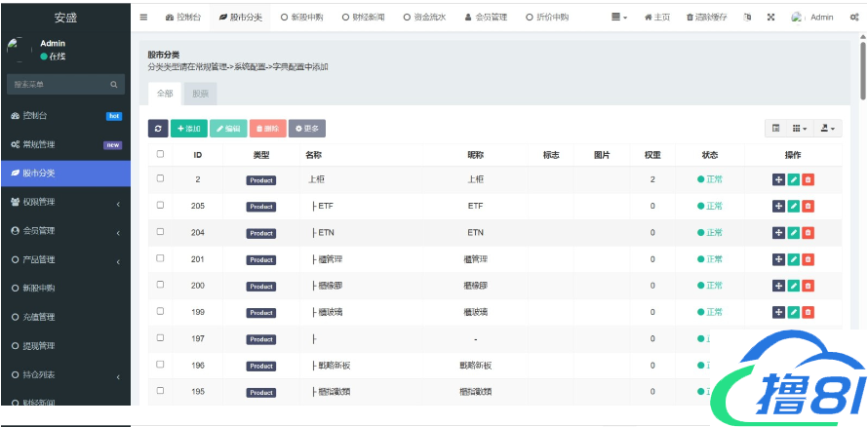
Task: Click the drag handle icon for row ID 201
Action: pyautogui.click(x=778, y=259)
